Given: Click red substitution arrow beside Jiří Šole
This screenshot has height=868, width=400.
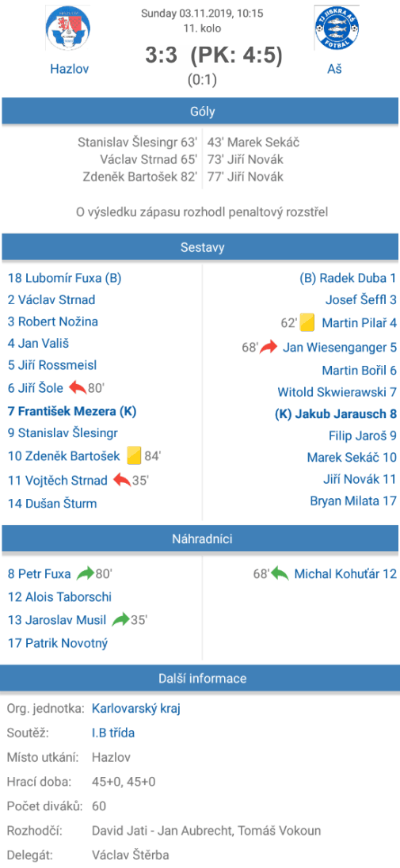Looking at the screenshot, I should coord(78,388).
